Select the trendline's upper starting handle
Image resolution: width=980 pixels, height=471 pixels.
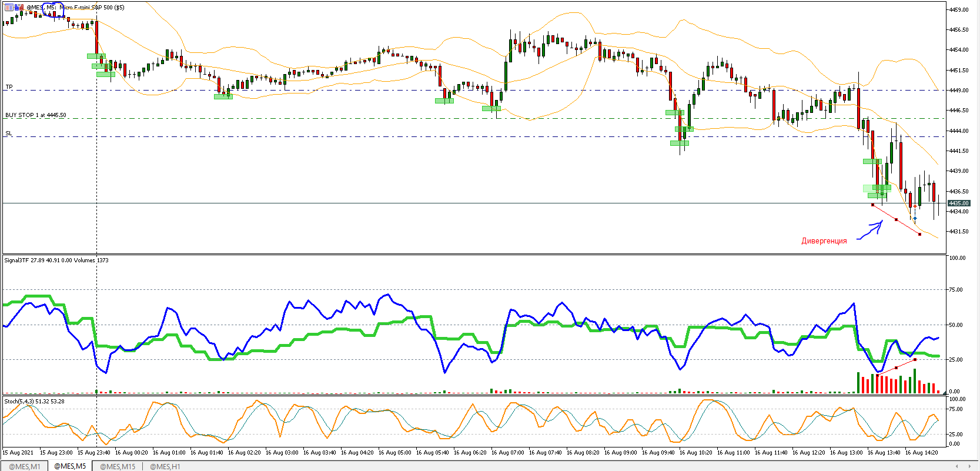pos(872,205)
